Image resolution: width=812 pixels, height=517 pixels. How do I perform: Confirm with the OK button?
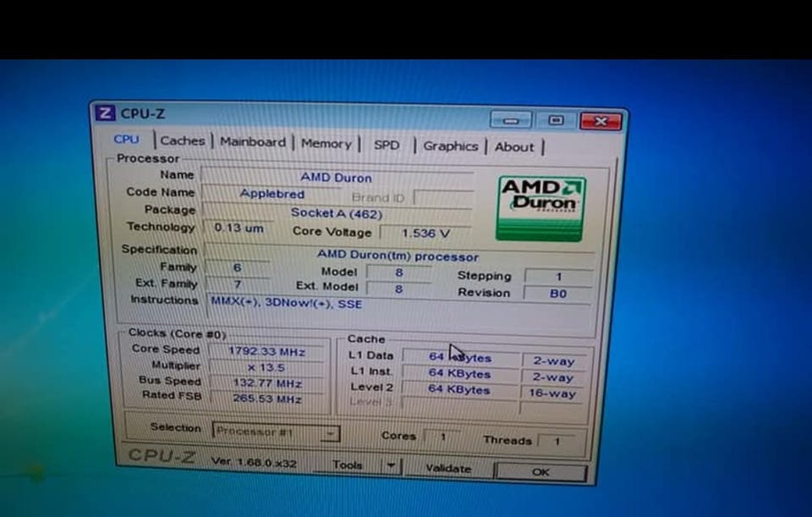click(540, 472)
